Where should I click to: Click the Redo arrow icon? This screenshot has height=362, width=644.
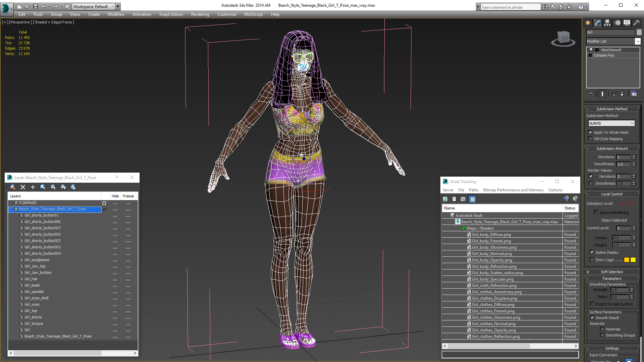click(55, 6)
